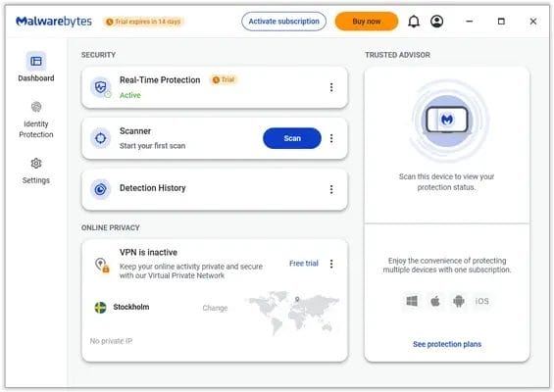Start a scan with the Scan button

pos(292,138)
